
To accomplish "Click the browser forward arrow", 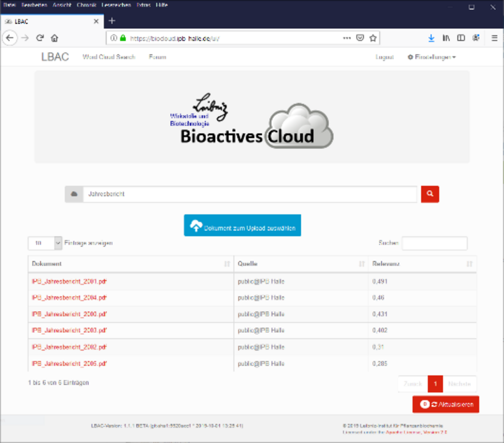I will [25, 38].
